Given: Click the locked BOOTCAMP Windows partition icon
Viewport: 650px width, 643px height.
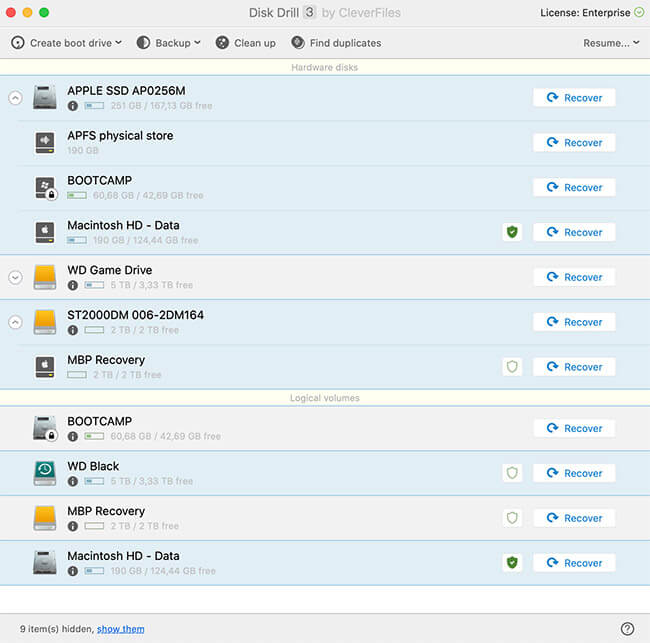Looking at the screenshot, I should 46,188.
